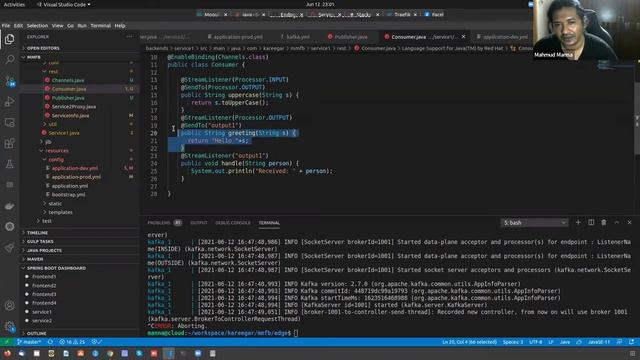
Task: Open the Extensions view
Action: coord(9,143)
